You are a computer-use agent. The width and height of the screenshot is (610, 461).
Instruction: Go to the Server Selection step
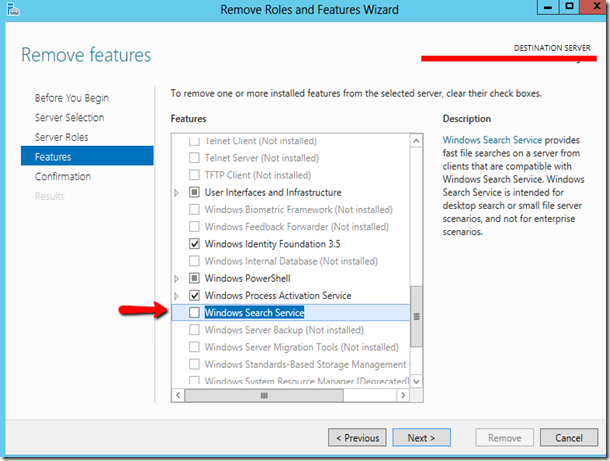pyautogui.click(x=69, y=117)
